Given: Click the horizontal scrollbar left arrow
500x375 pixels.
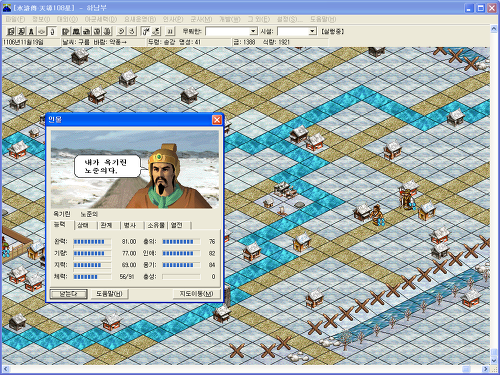Looking at the screenshot, I should pyautogui.click(x=6, y=369).
